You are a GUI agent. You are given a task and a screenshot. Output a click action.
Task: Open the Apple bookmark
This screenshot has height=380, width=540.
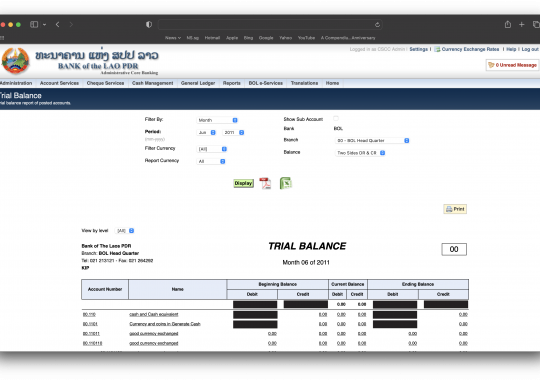(x=232, y=38)
